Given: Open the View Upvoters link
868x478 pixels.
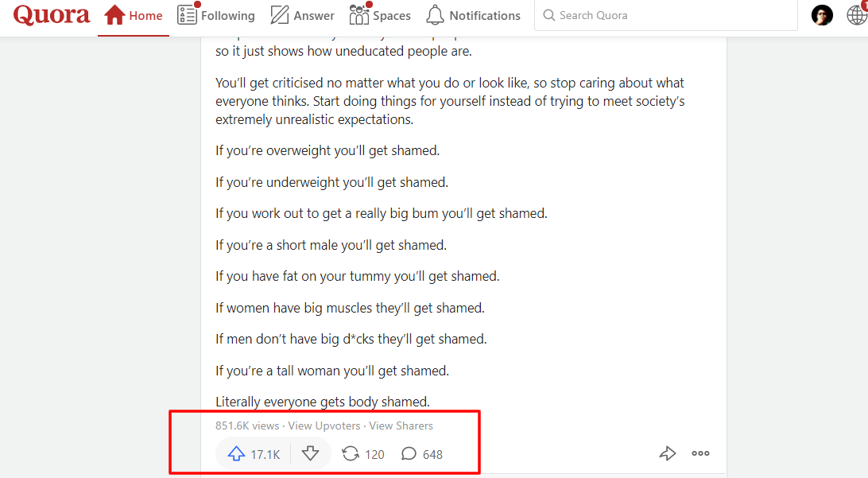Looking at the screenshot, I should [324, 426].
